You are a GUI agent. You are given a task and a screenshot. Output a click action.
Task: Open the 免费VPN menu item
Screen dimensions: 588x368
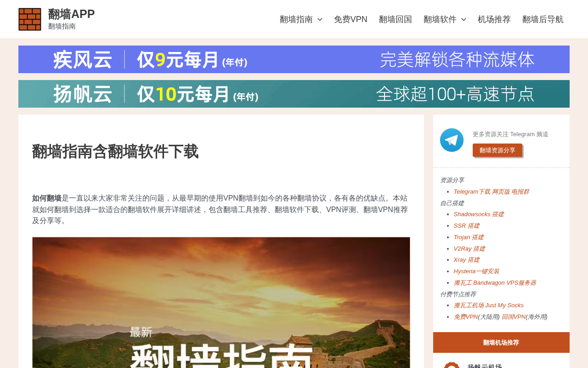pyautogui.click(x=351, y=19)
